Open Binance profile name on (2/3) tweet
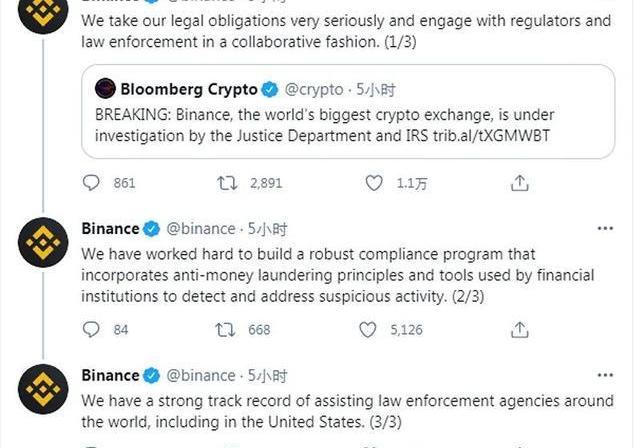Screen dimensions: 640x448 click(110, 228)
